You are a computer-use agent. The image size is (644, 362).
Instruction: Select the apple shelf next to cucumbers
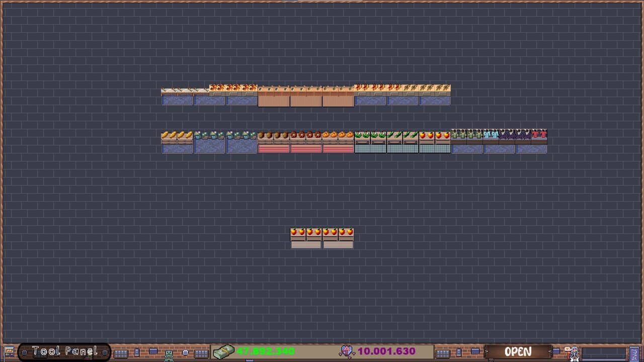coord(435,142)
